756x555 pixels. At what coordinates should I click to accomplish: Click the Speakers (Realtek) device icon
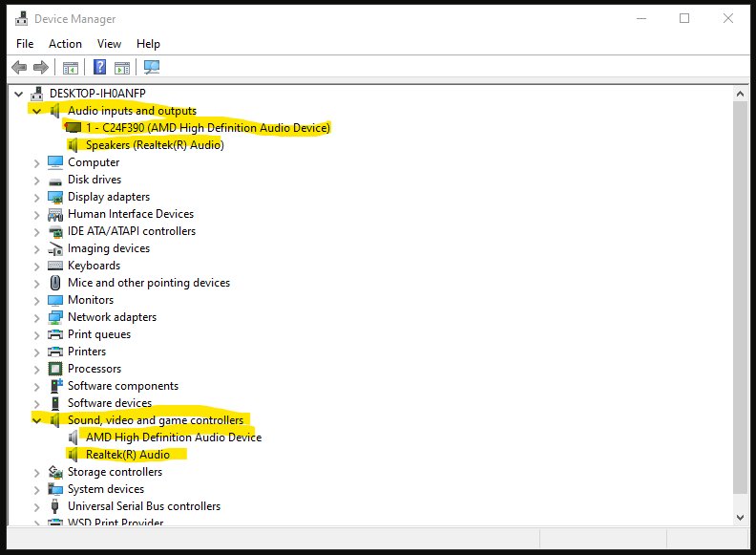pyautogui.click(x=73, y=145)
